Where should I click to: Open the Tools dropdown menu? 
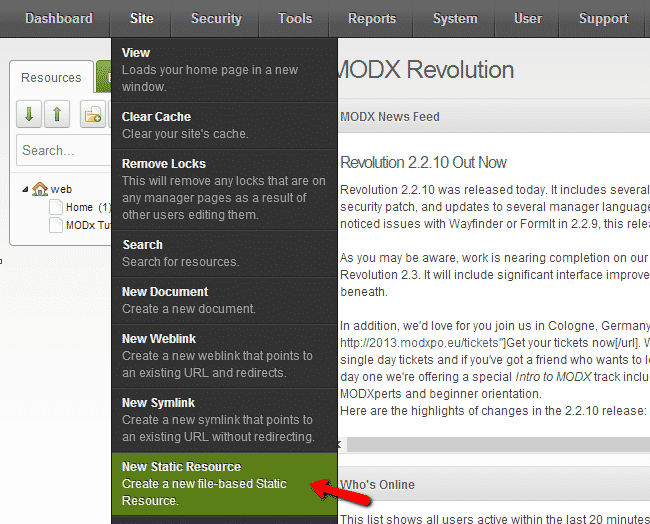(x=295, y=18)
